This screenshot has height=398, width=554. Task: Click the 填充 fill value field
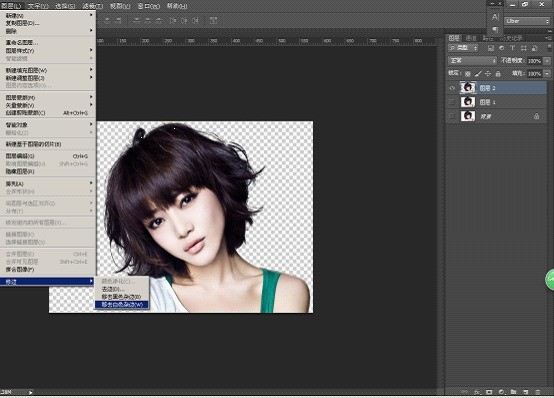pyautogui.click(x=535, y=74)
